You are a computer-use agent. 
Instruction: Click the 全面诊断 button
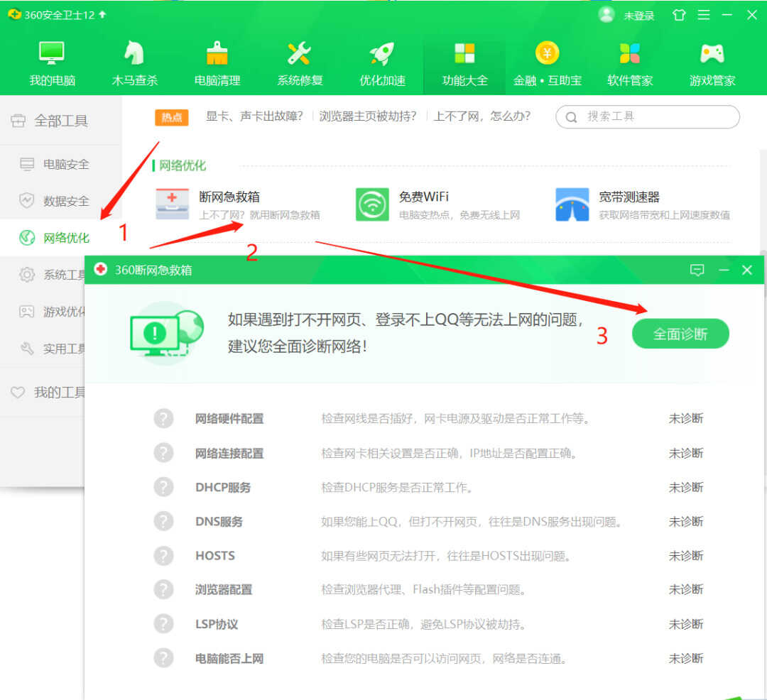tap(680, 334)
